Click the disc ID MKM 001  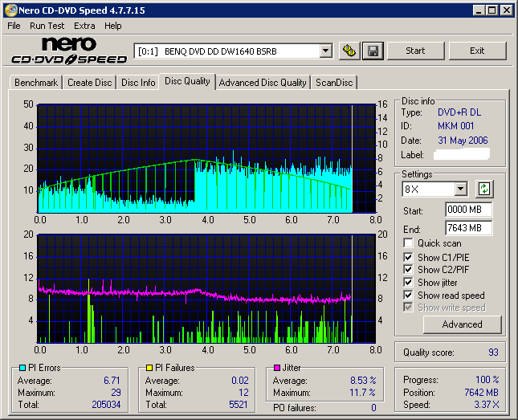pos(456,126)
